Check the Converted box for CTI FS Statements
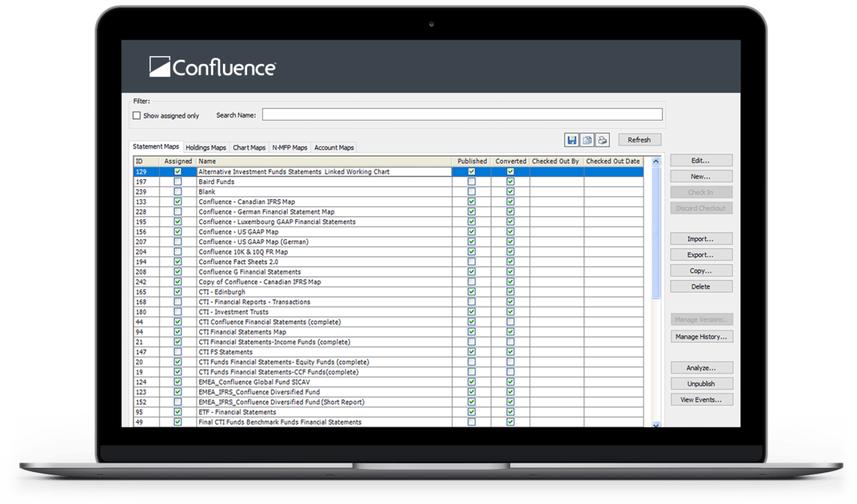Screen dimensions: 857x504 (510, 352)
